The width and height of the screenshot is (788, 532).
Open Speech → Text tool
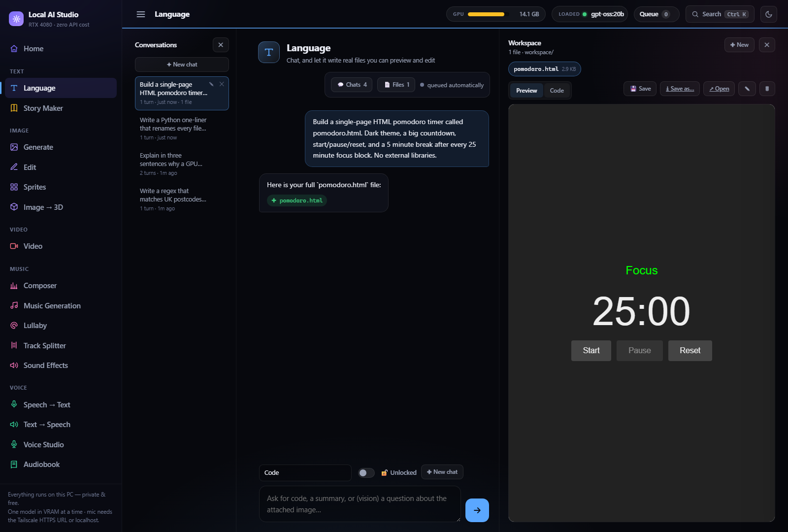[61, 405]
